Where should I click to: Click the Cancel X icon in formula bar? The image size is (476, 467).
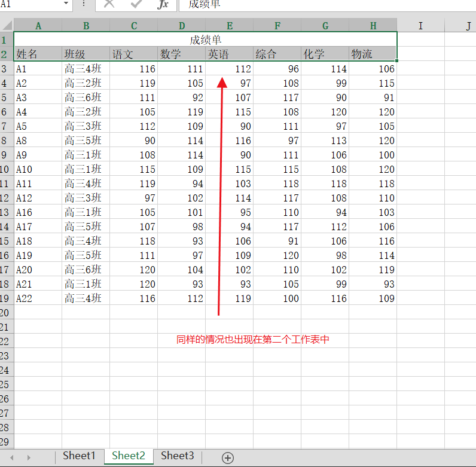109,5
